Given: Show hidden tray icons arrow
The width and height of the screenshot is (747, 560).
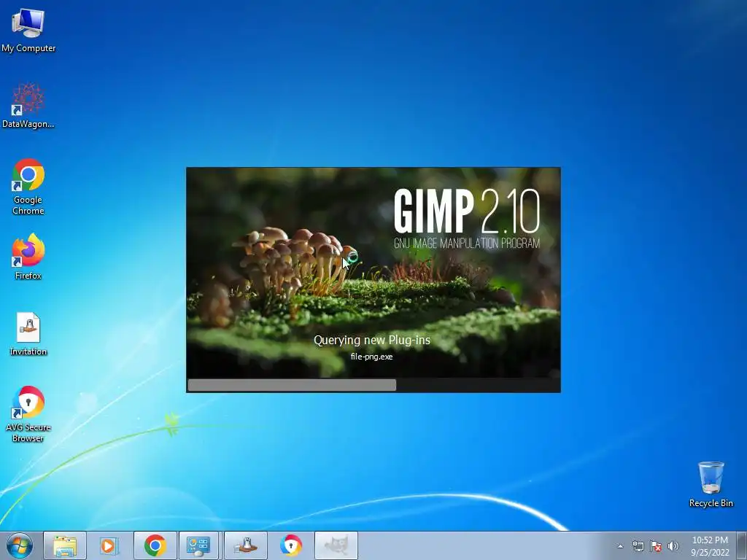Looking at the screenshot, I should tap(620, 546).
